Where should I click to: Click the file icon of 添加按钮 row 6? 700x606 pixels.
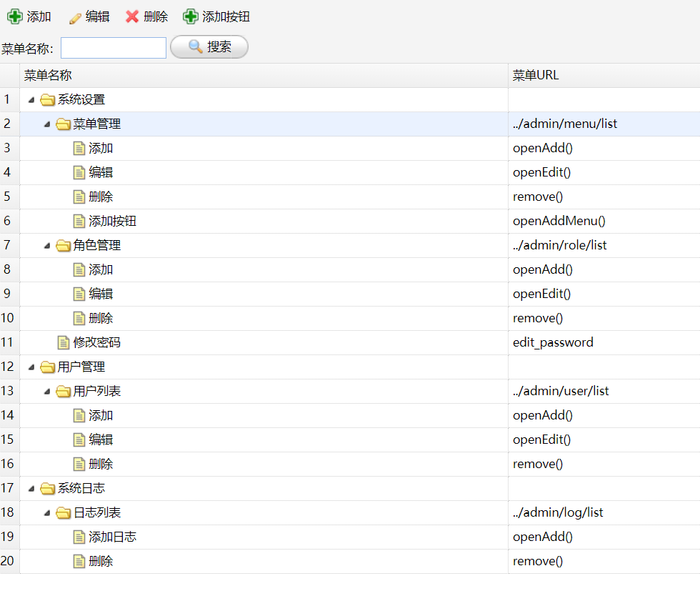79,221
